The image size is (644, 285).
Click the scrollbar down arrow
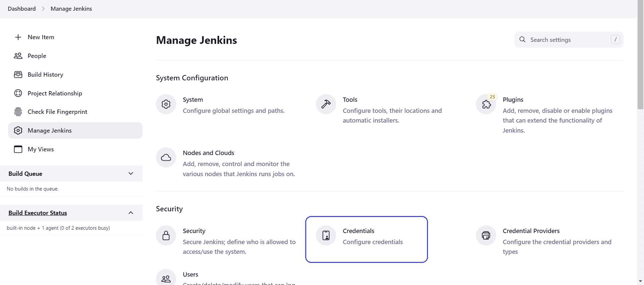tap(641, 281)
